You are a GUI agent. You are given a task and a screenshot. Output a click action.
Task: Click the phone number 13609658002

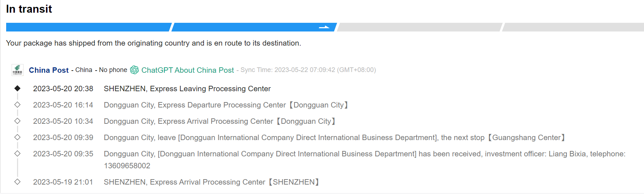(x=127, y=166)
